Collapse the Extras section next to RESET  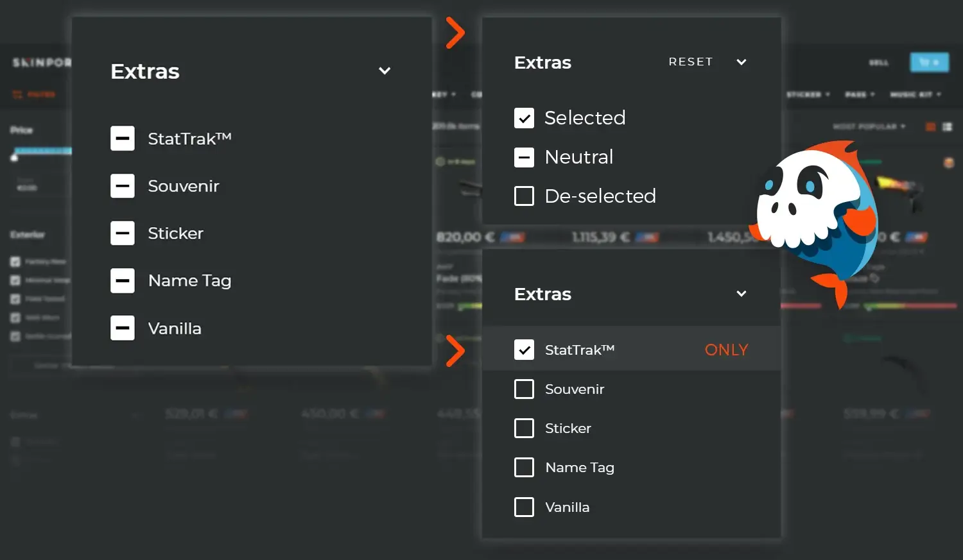742,62
